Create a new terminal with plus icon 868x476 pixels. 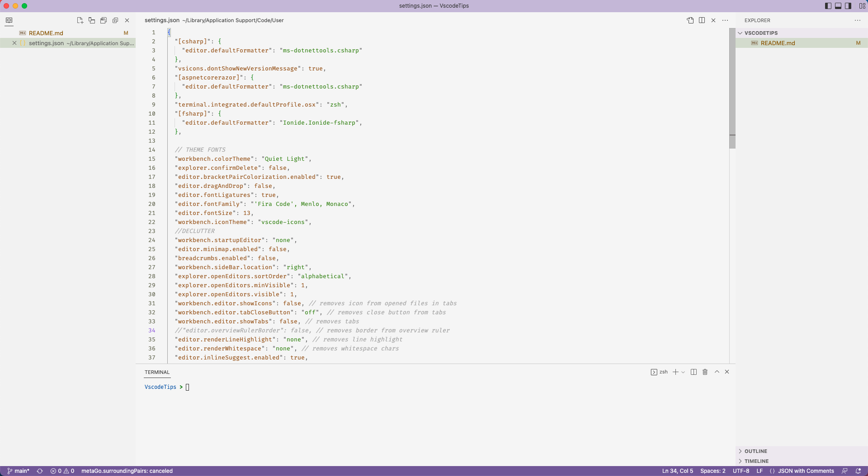point(675,372)
